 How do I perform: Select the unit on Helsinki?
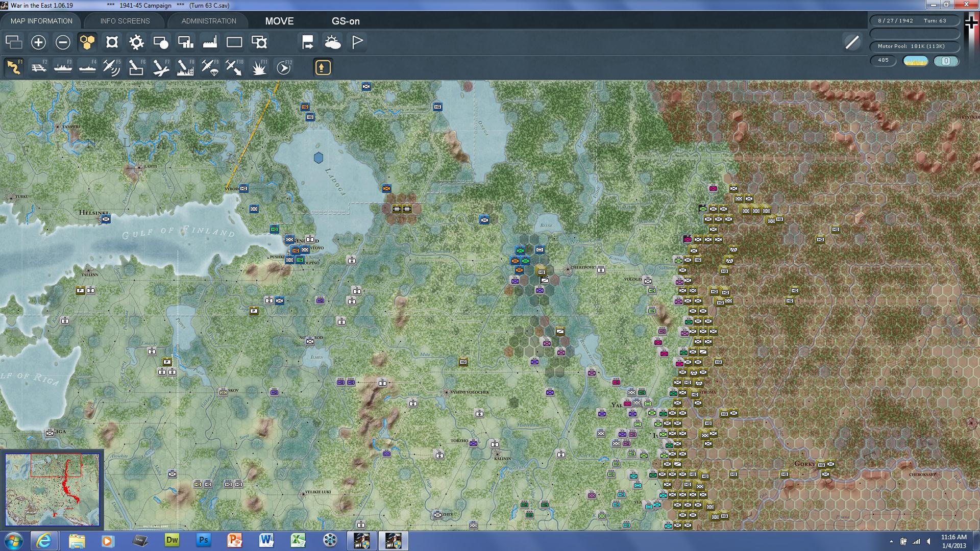pos(106,219)
